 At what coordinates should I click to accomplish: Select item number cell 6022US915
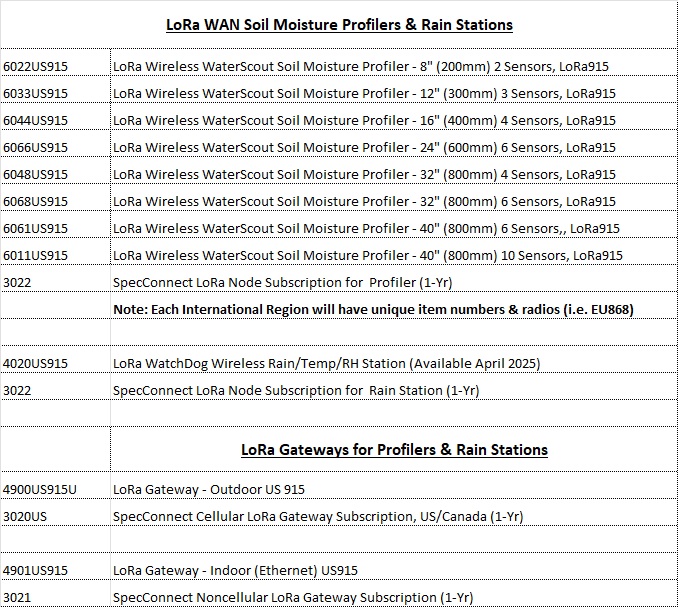[36, 66]
